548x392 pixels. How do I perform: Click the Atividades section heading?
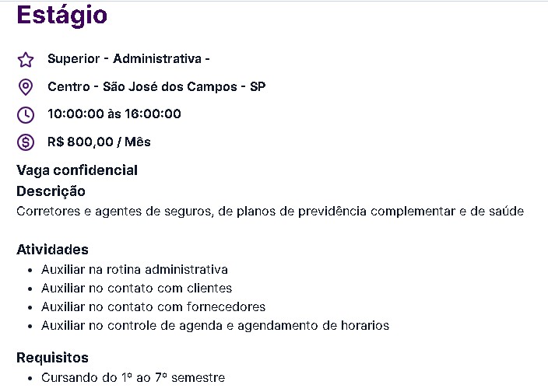click(52, 250)
